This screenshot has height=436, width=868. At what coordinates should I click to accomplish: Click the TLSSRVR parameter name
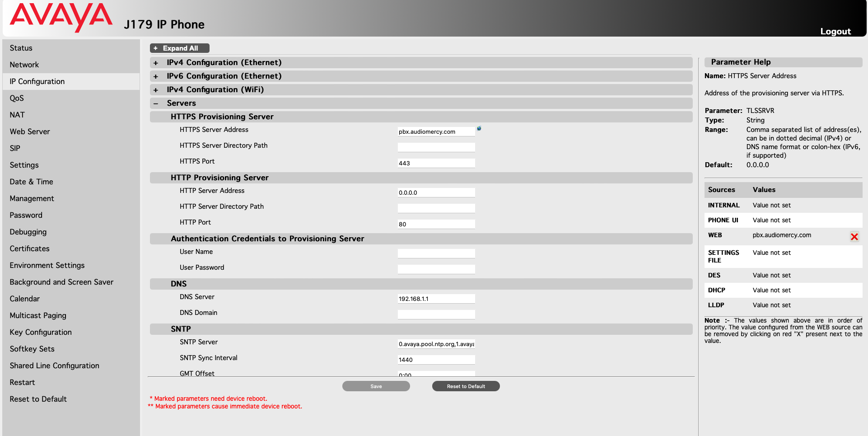760,111
